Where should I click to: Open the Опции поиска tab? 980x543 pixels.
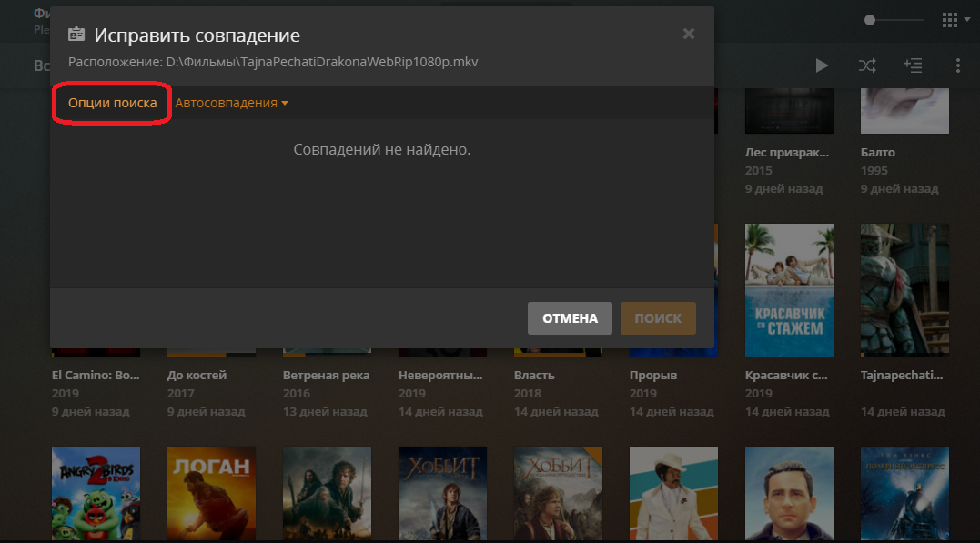pyautogui.click(x=112, y=103)
